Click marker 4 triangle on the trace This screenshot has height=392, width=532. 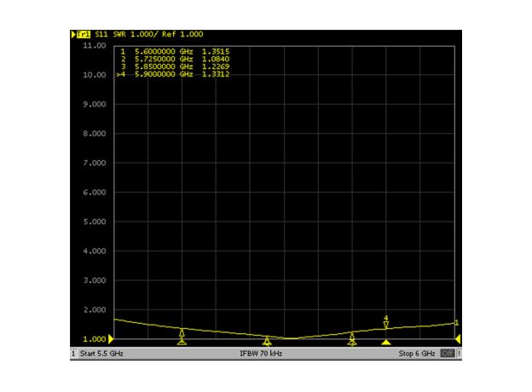(x=385, y=325)
